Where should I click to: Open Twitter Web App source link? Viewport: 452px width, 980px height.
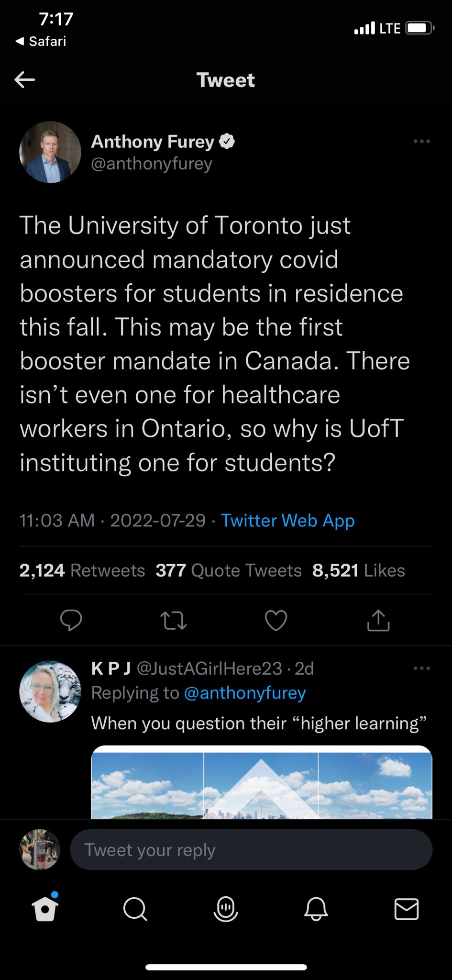pyautogui.click(x=287, y=521)
